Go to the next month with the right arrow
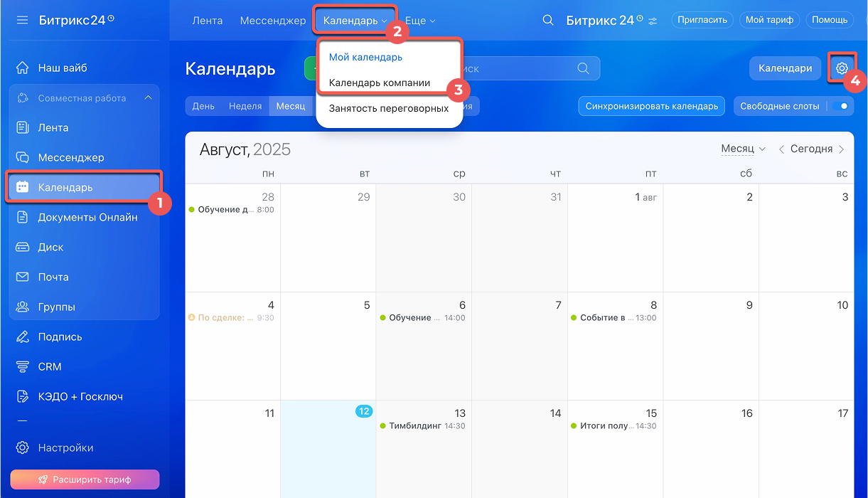 (842, 149)
